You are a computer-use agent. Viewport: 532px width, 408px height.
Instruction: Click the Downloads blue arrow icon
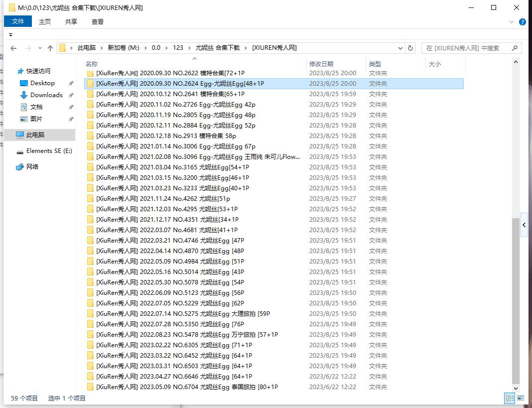[24, 95]
